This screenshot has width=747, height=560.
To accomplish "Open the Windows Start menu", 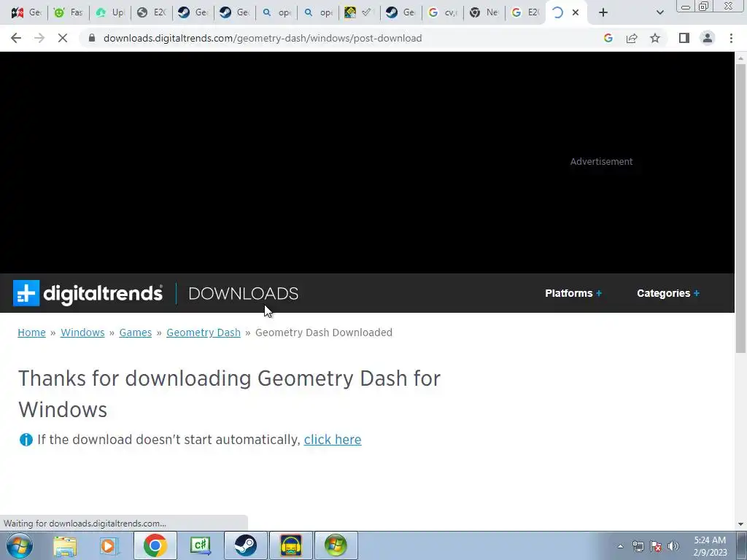I will coord(20,545).
